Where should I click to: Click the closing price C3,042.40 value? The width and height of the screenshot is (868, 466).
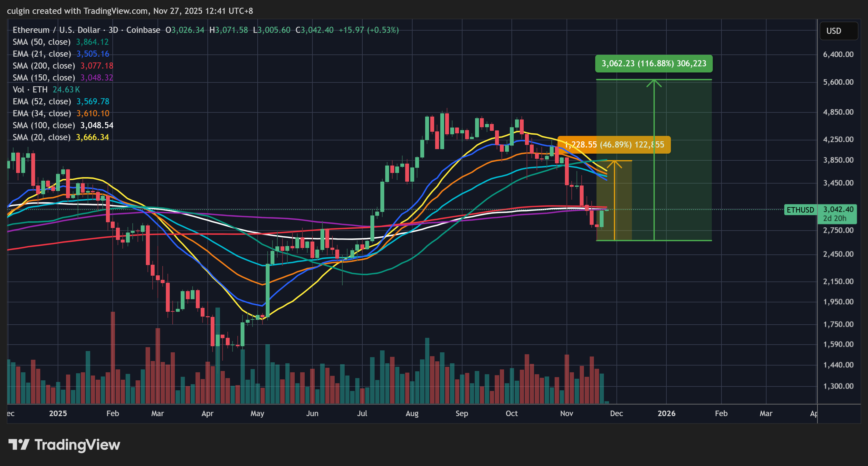pyautogui.click(x=314, y=30)
